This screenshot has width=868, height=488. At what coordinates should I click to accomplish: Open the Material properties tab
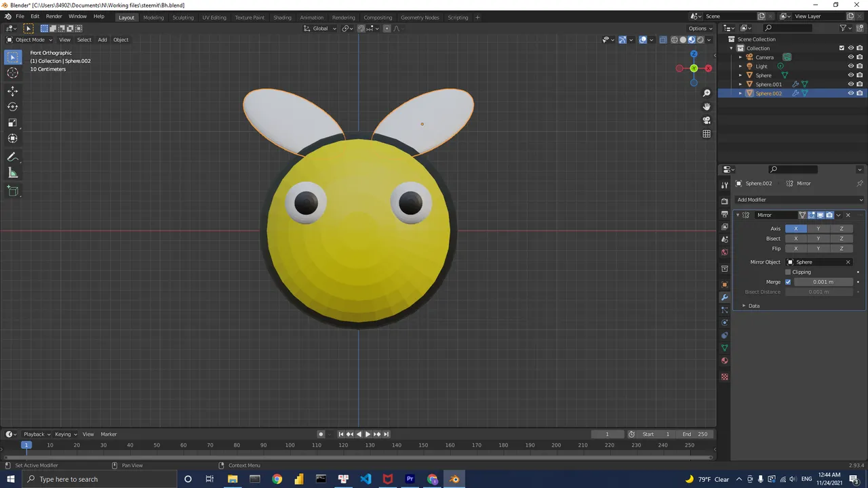pos(724,361)
